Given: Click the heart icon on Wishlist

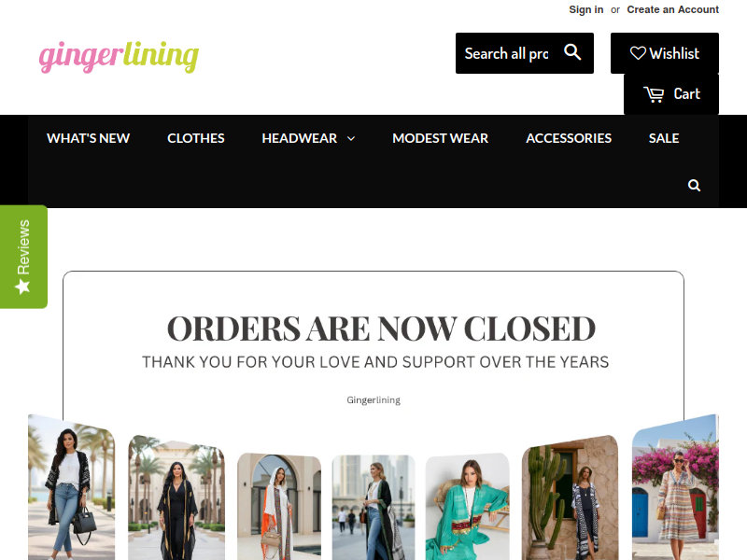Looking at the screenshot, I should pos(638,53).
